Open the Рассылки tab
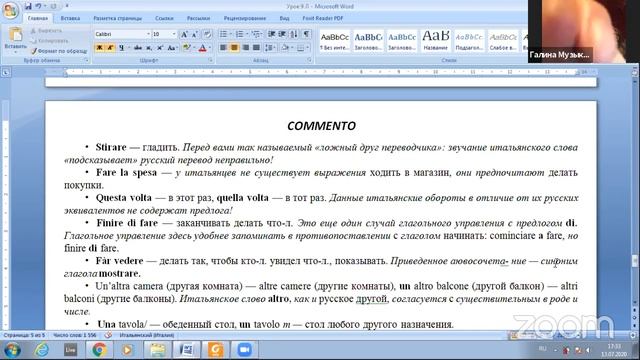 click(x=198, y=18)
